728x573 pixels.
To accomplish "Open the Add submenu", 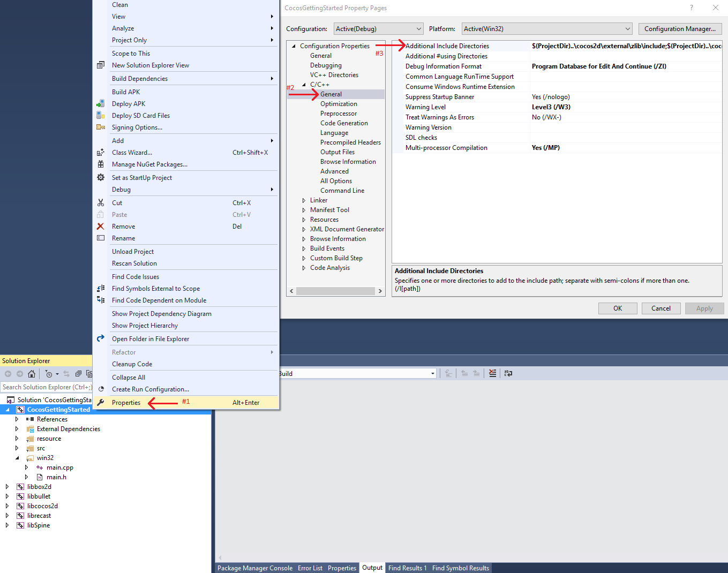I will (186, 141).
